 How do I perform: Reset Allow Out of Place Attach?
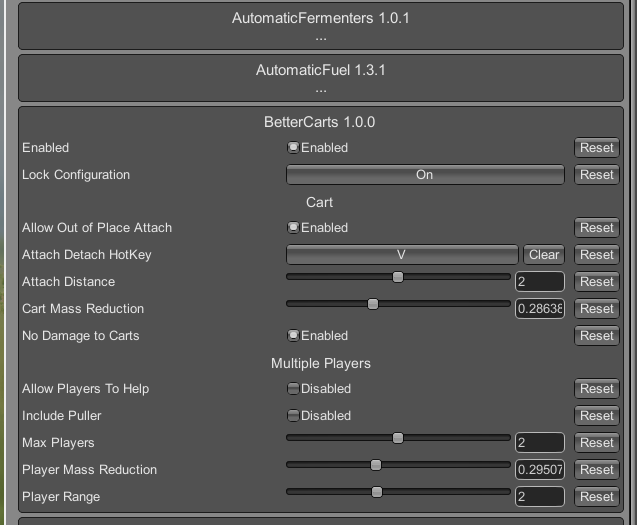(x=596, y=227)
